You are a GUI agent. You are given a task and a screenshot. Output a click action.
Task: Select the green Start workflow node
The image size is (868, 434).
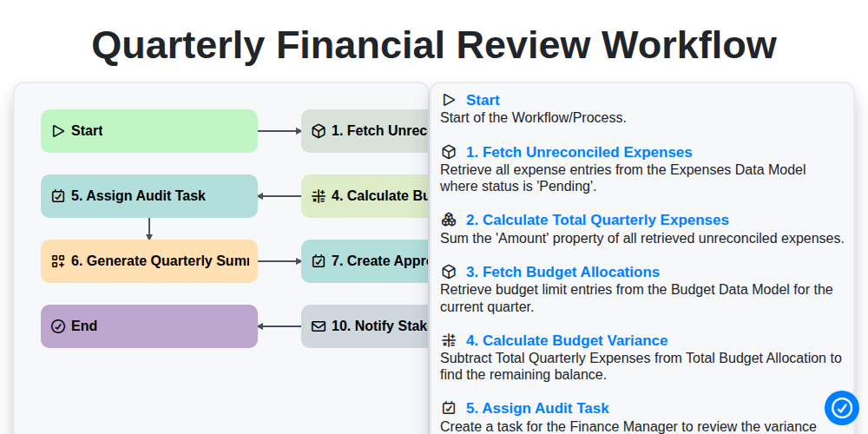pyautogui.click(x=149, y=131)
